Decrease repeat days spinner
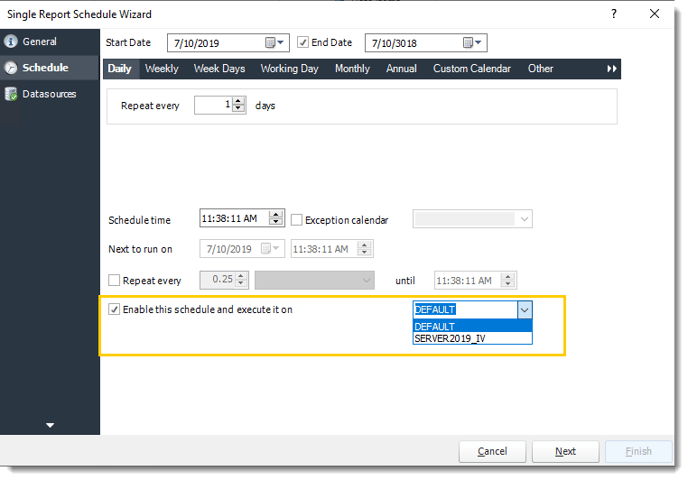Image resolution: width=688 pixels, height=480 pixels. pyautogui.click(x=238, y=109)
